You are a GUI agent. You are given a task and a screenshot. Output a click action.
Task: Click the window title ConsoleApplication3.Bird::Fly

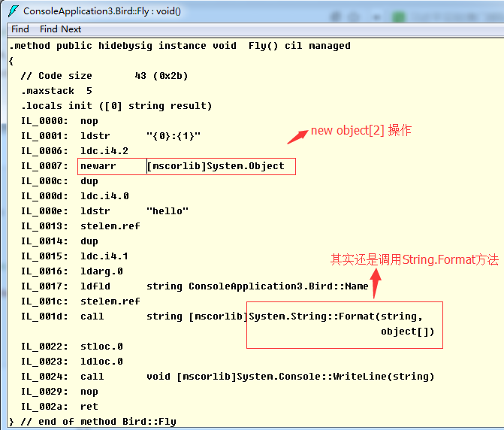coord(102,11)
